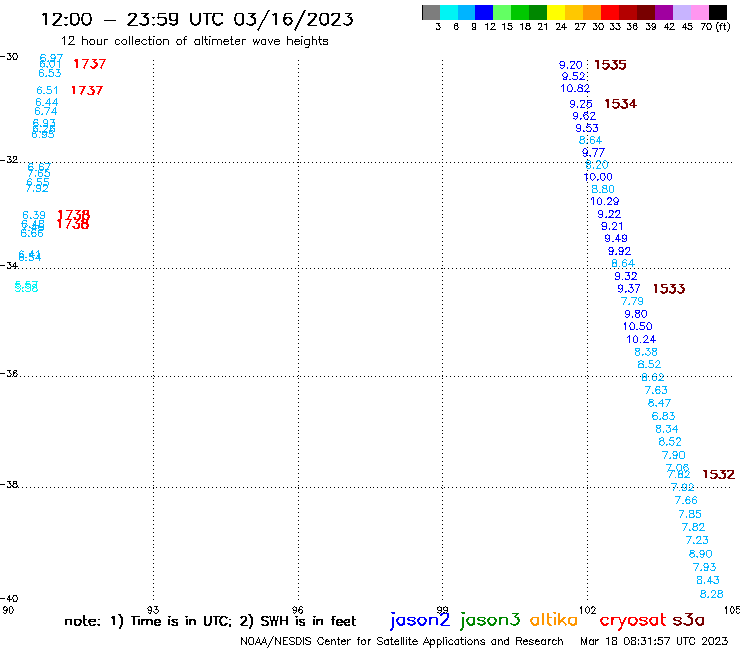740x650 pixels.
Task: Click the wave height value '10.82'
Action: pos(575,88)
